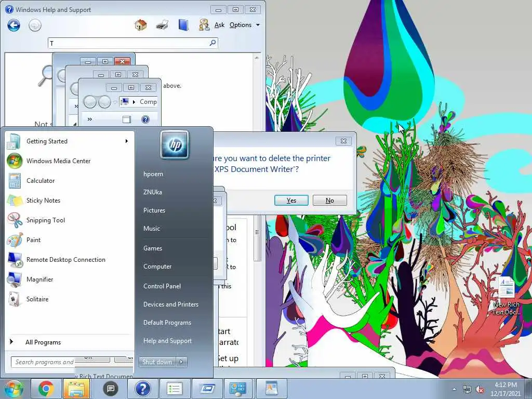Viewport: 532px width, 399px height.
Task: Open the hpoem user folder
Action: pos(153,174)
